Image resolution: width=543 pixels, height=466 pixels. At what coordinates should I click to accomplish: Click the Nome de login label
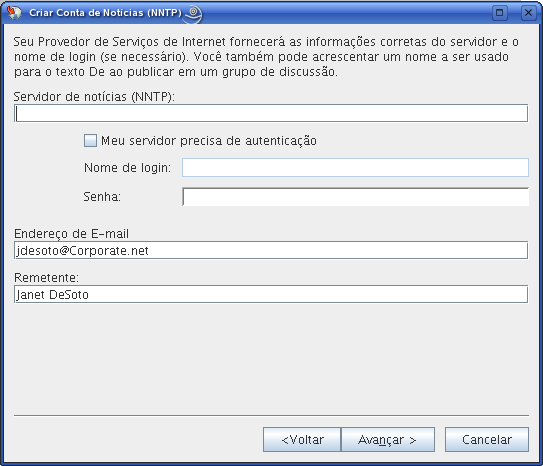point(127,168)
